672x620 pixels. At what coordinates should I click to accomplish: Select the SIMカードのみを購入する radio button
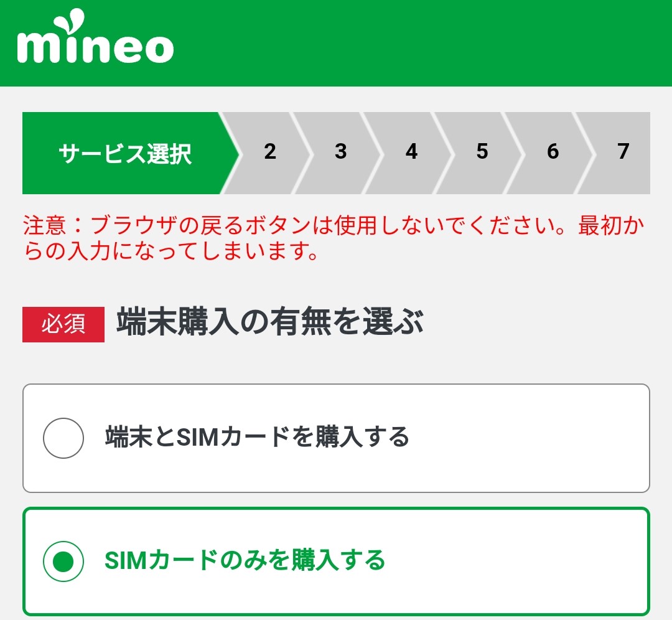pyautogui.click(x=63, y=559)
